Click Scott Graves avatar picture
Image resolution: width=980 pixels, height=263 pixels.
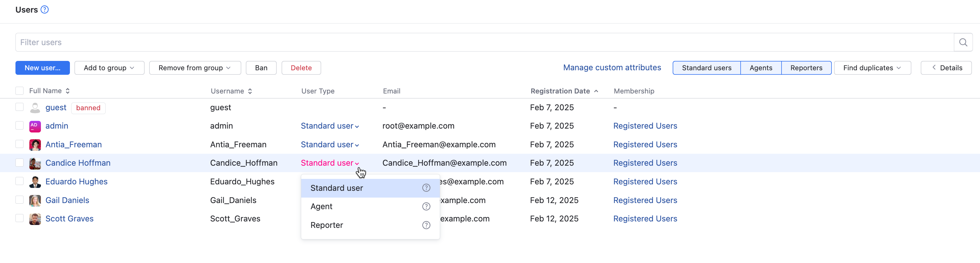point(35,219)
